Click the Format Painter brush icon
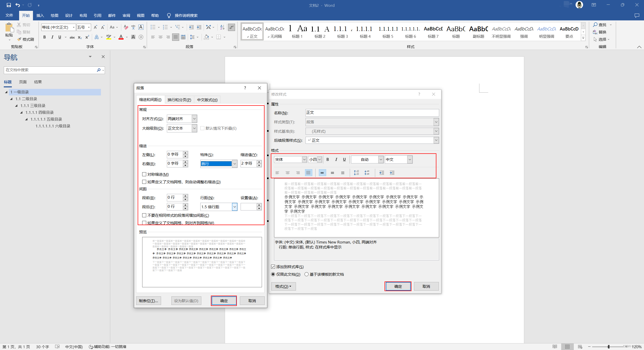Screen dimensions: 644x350 coord(20,39)
